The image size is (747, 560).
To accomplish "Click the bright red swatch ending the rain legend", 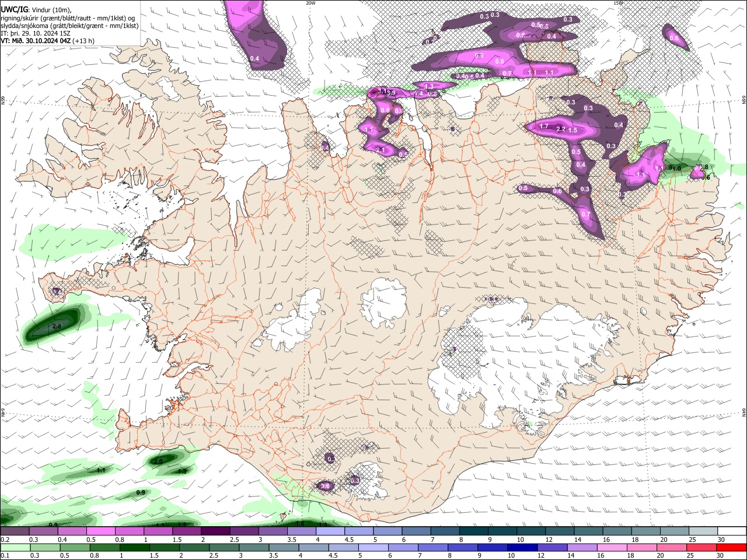I will pos(732,547).
